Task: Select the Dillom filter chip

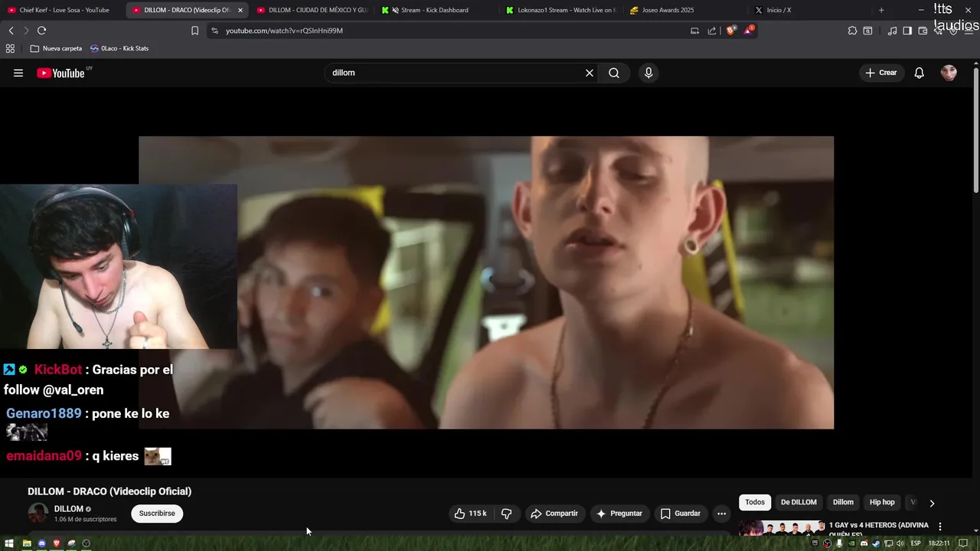Action: pos(843,502)
